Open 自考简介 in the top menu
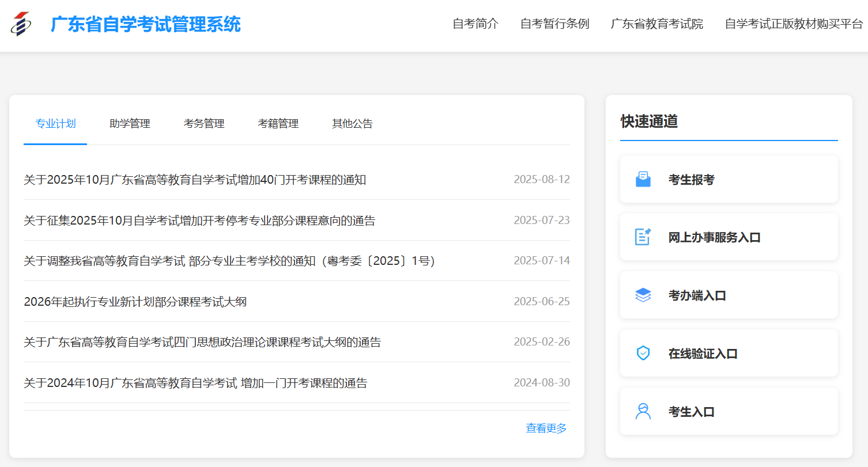The image size is (868, 467). 475,24
